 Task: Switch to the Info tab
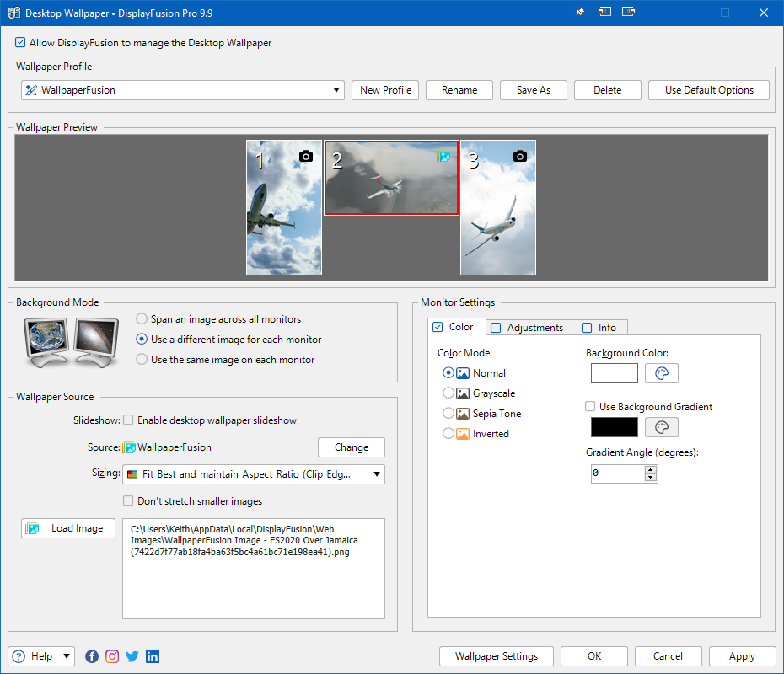[x=602, y=328]
